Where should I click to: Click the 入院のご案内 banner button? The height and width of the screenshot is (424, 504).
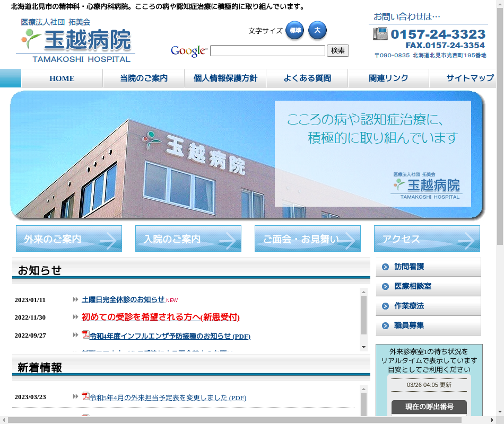pyautogui.click(x=188, y=239)
